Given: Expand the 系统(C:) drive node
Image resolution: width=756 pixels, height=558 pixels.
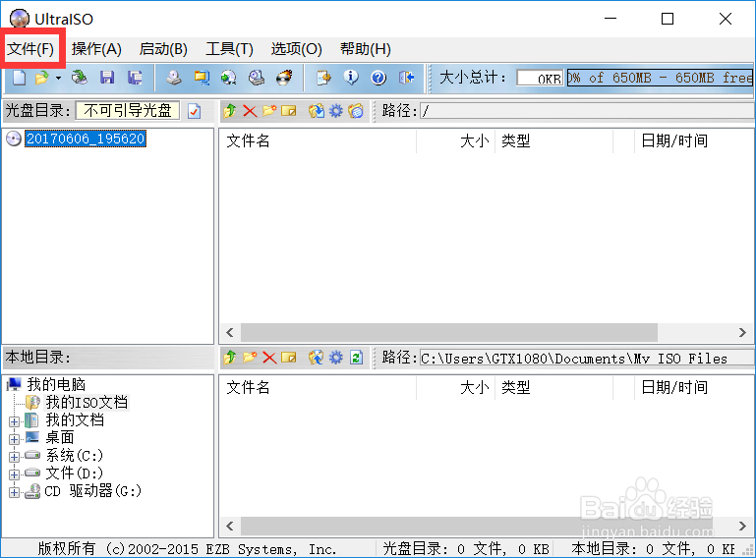Looking at the screenshot, I should 15,457.
